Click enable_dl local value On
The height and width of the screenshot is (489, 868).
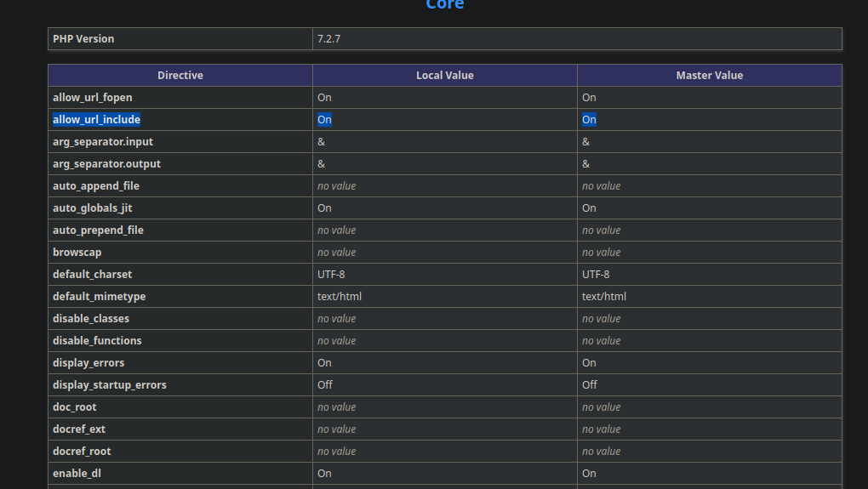pyautogui.click(x=324, y=474)
